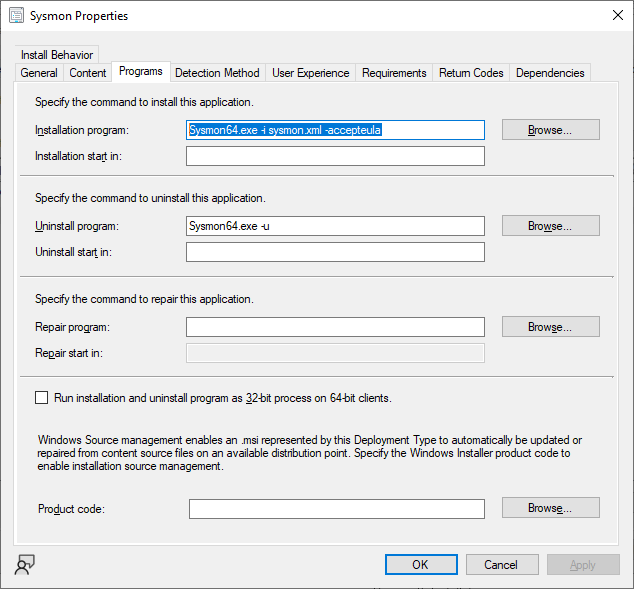Confirm changes with the OK button

421,564
